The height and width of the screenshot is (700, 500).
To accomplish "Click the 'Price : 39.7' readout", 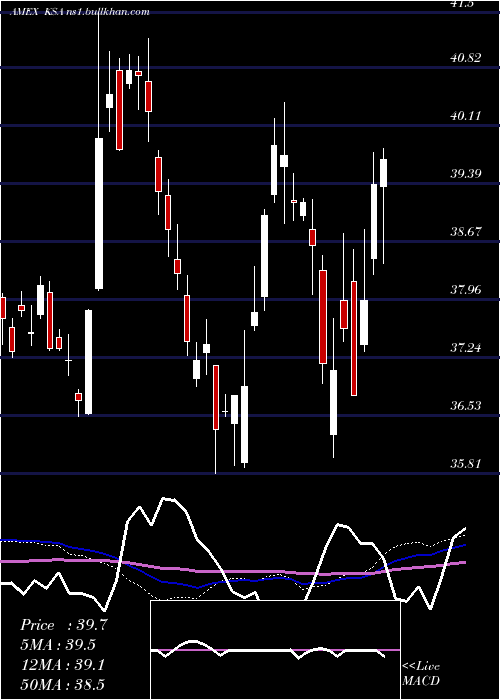I will pyautogui.click(x=64, y=625).
